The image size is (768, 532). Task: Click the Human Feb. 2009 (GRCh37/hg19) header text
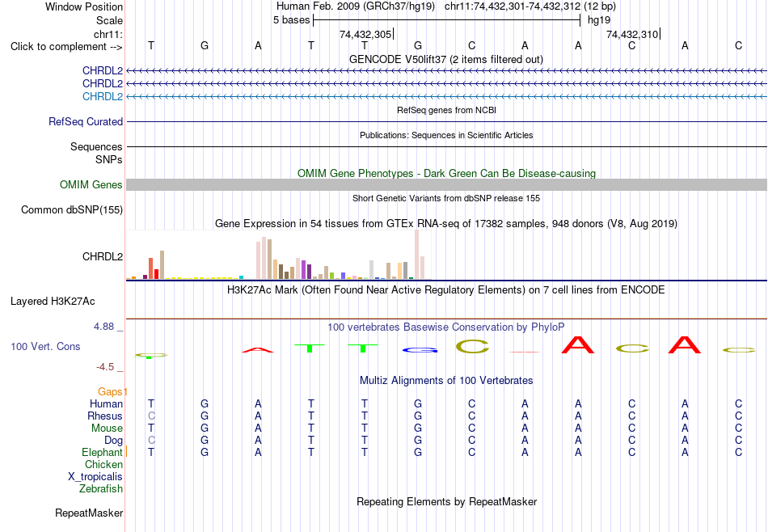(x=356, y=6)
